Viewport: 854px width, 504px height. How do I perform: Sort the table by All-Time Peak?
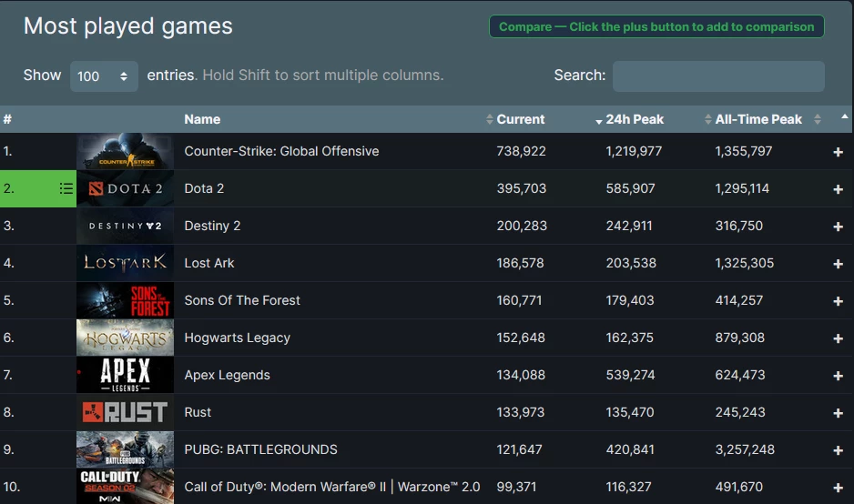758,119
